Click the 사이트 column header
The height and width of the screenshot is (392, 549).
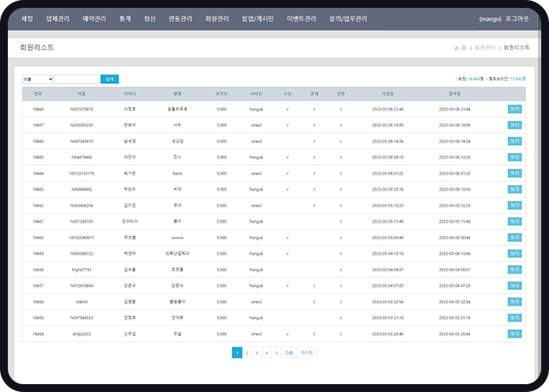256,94
